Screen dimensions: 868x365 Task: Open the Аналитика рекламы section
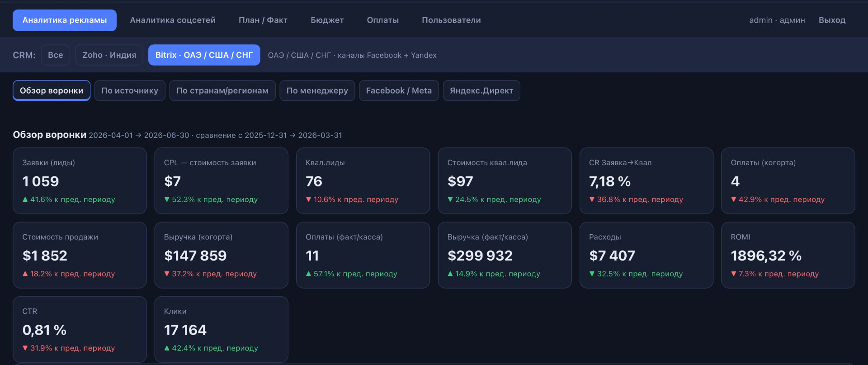(65, 20)
